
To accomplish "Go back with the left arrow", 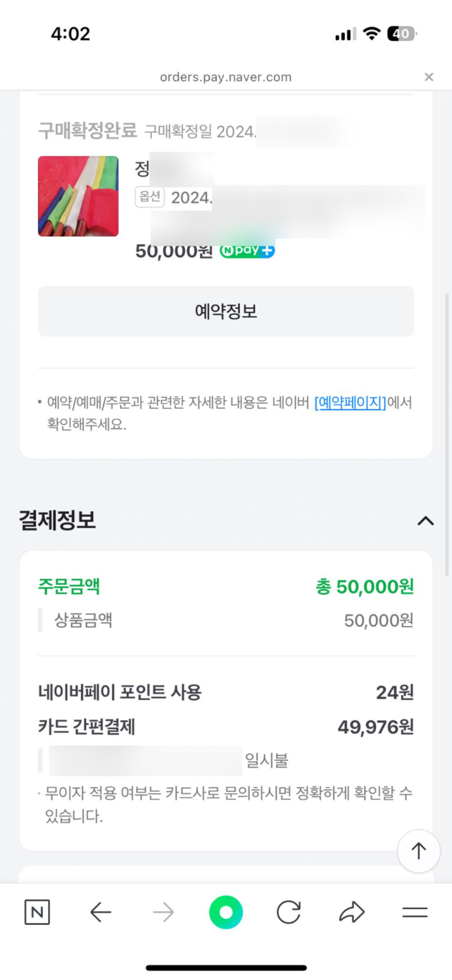I will tap(100, 912).
